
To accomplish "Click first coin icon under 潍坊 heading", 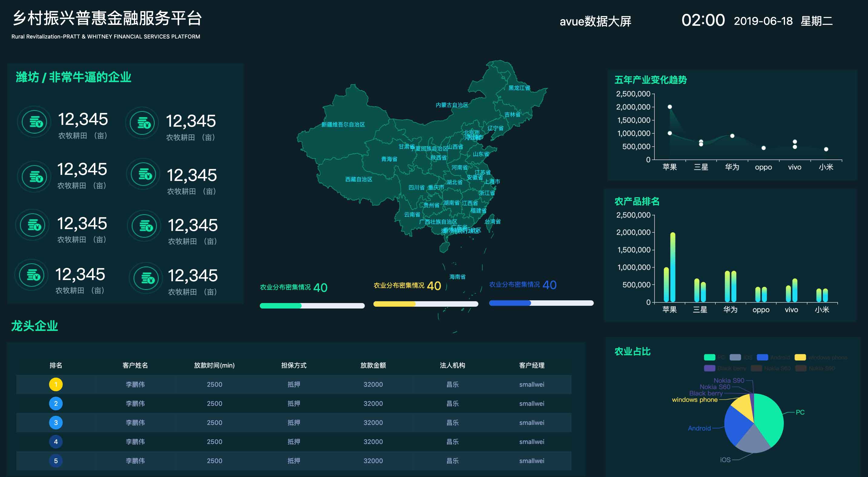I will (x=34, y=122).
